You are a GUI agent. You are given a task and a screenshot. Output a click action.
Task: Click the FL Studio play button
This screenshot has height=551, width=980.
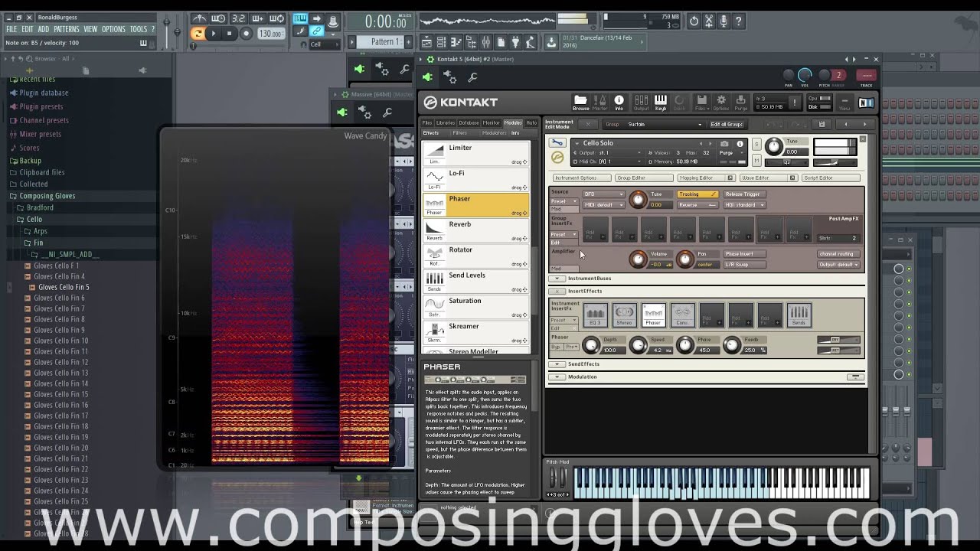point(214,34)
